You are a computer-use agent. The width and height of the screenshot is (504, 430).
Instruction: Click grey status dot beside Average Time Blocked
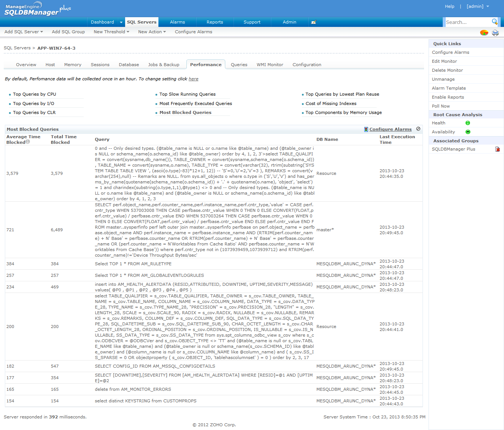[28, 142]
